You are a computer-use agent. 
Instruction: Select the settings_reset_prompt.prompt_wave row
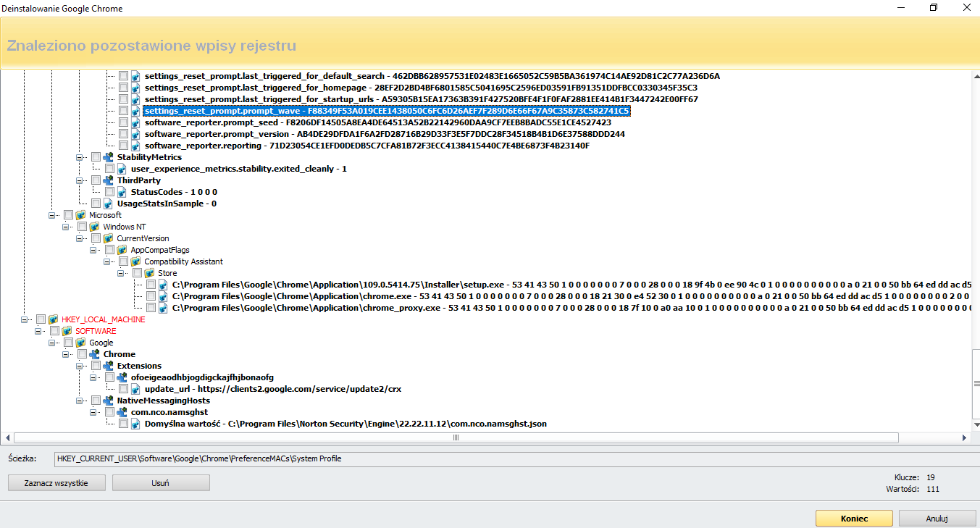[x=387, y=111]
